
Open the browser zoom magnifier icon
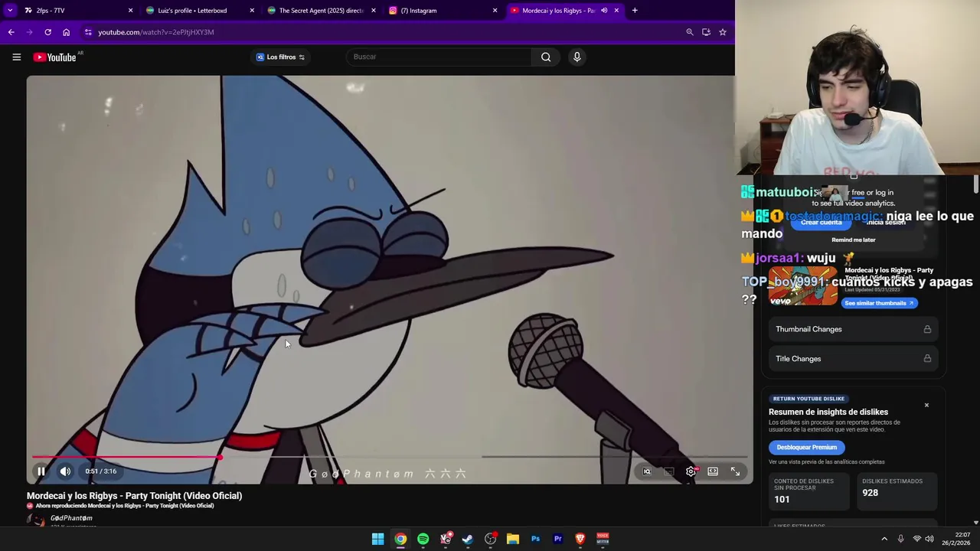click(689, 32)
